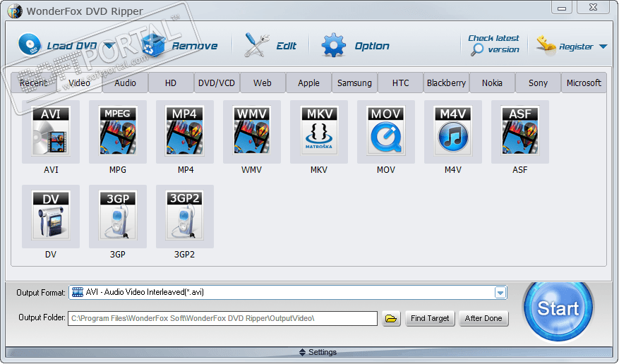Open the Audio tab

click(125, 83)
